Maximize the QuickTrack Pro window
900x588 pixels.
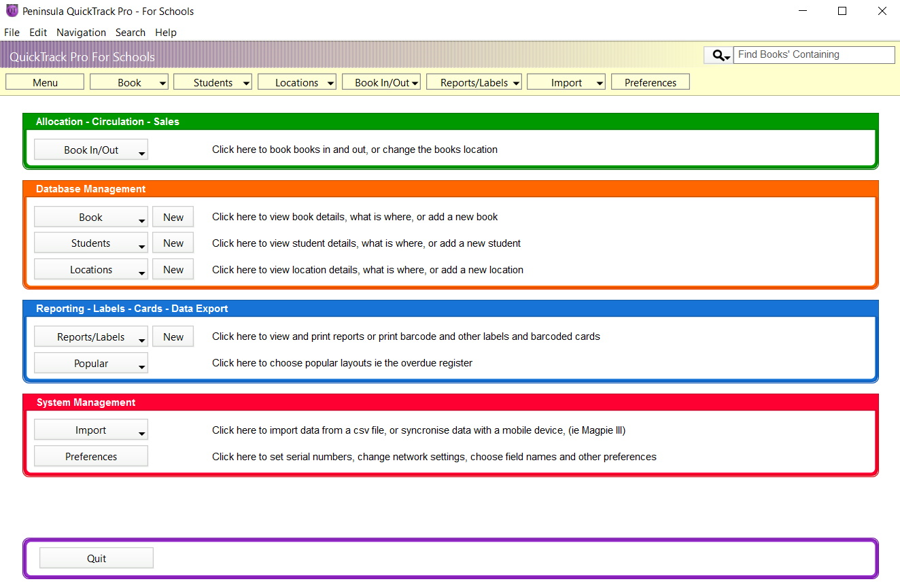(842, 11)
